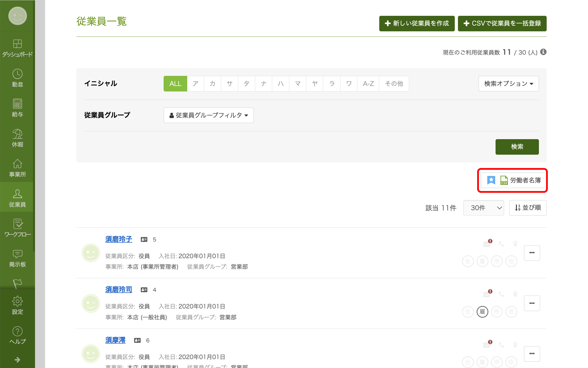Screen dimensions: 588x368
Task: Filter initials by ワ
Action: [349, 84]
